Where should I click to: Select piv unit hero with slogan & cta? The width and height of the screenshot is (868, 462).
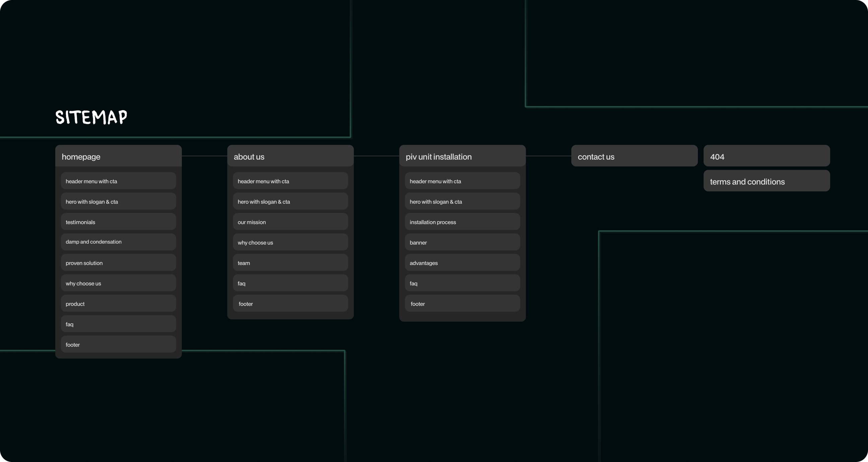click(462, 202)
